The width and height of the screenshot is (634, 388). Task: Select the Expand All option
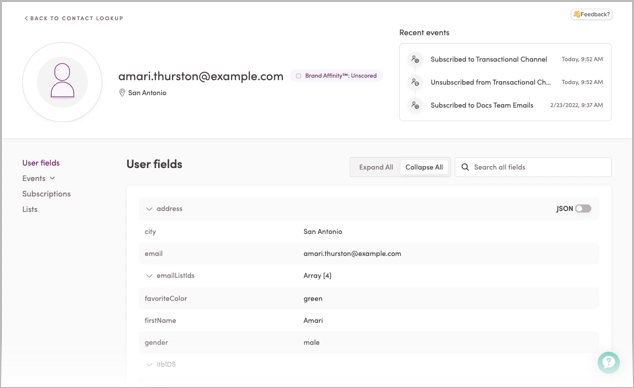click(376, 167)
